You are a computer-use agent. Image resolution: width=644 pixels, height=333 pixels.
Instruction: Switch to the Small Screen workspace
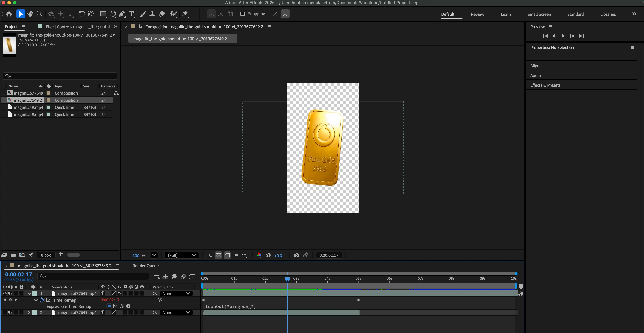coord(539,14)
